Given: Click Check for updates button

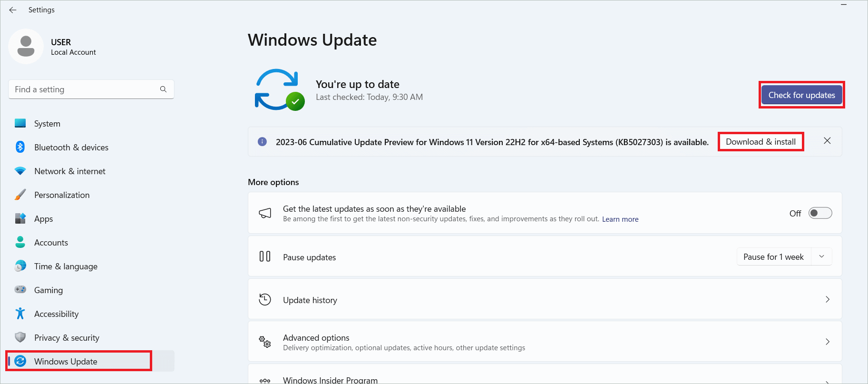Looking at the screenshot, I should 801,95.
